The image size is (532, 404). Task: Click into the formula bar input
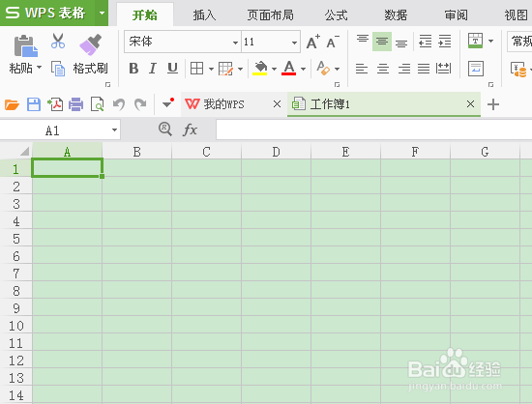tap(374, 130)
